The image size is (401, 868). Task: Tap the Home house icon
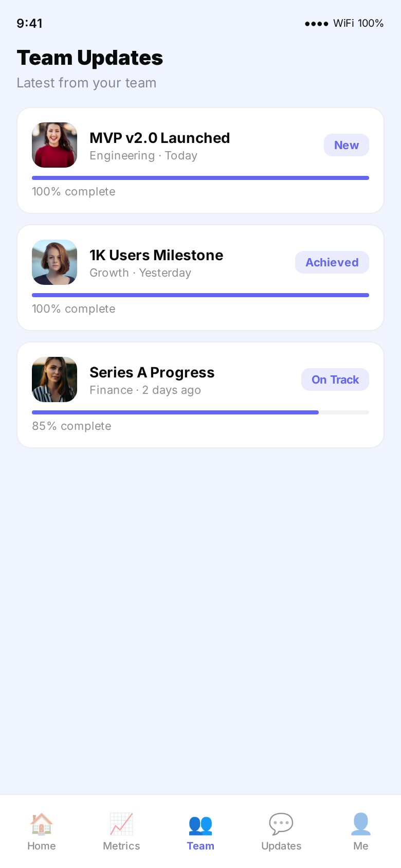click(41, 824)
